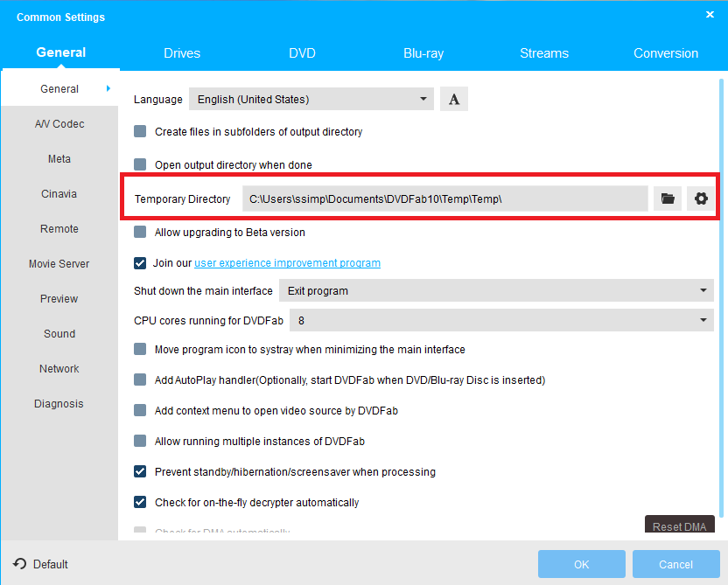Open the font selection button next to Language

[x=453, y=99]
